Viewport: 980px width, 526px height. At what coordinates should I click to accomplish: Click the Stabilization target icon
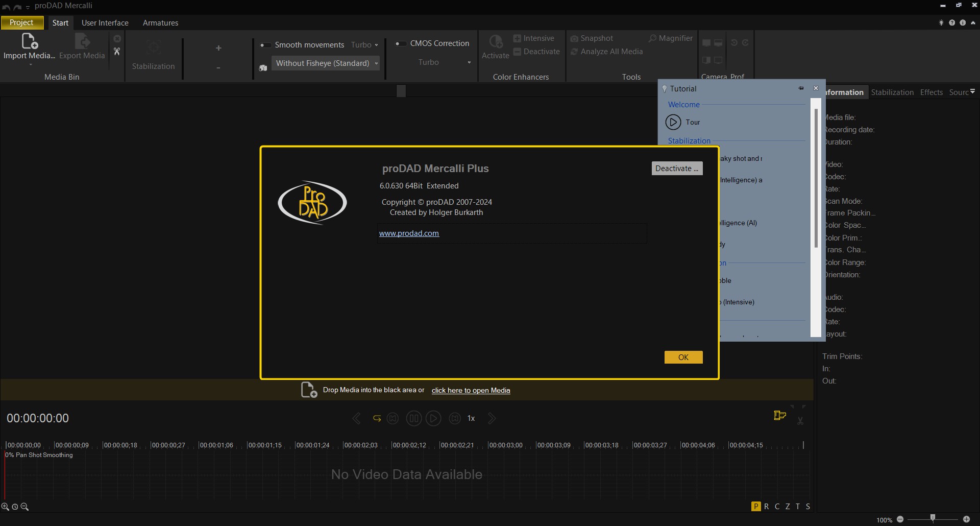point(153,48)
